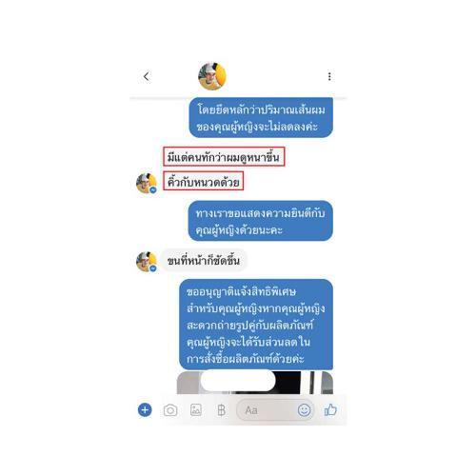The image size is (476, 476).
Task: Select the message มีแต่คนทักว่าผมดูหนาขึ้น
Action: 224,156
